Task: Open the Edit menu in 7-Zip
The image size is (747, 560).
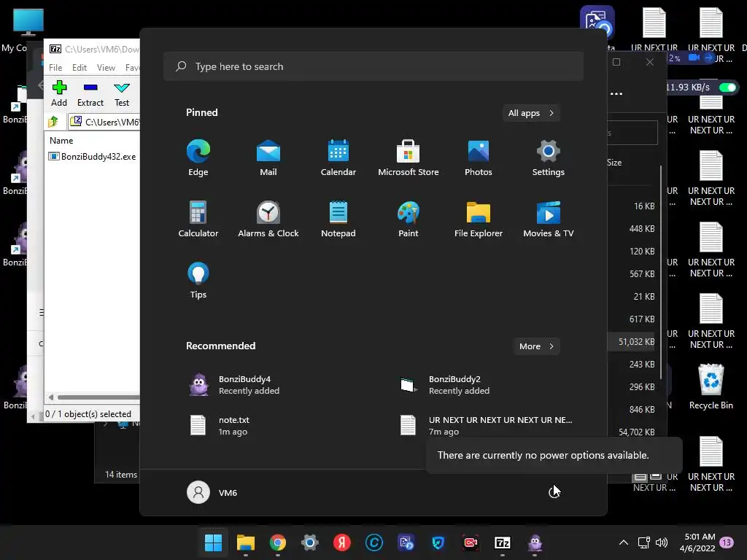Action: pyautogui.click(x=79, y=68)
